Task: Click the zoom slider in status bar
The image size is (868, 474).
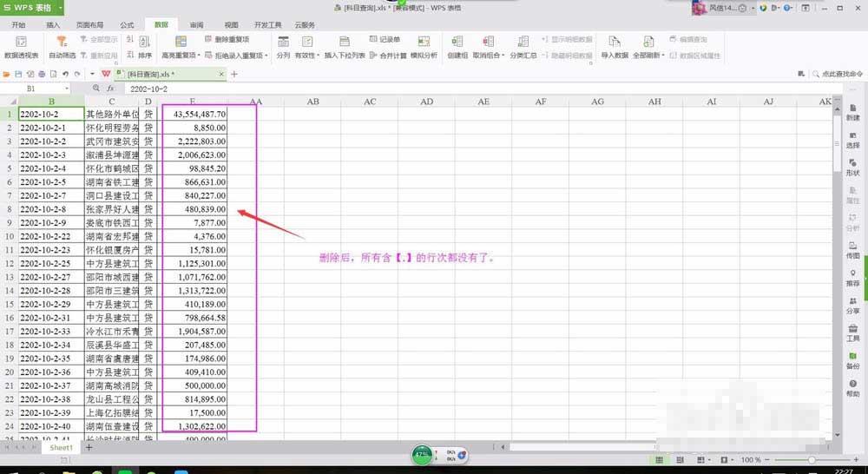Action: 812,459
